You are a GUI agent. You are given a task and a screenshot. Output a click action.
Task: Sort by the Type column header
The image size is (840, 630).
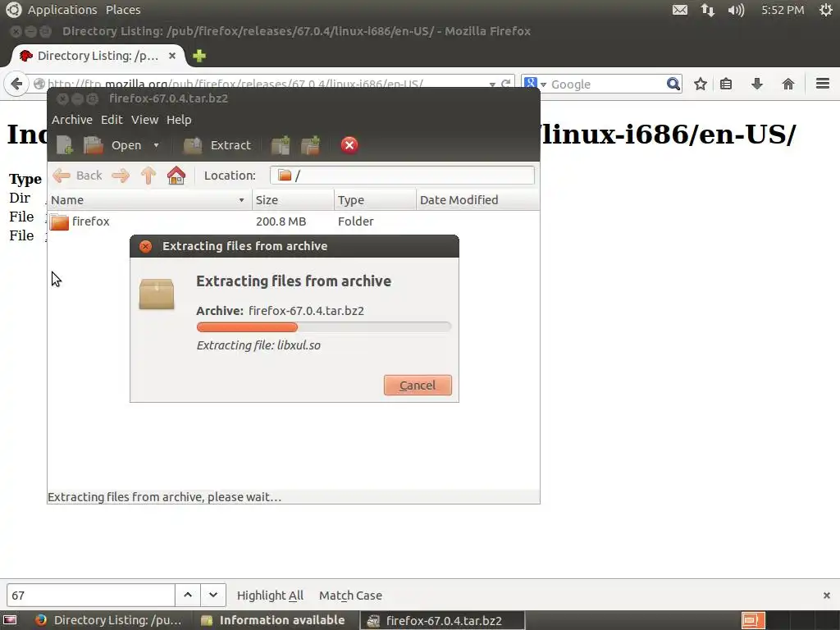click(x=375, y=200)
